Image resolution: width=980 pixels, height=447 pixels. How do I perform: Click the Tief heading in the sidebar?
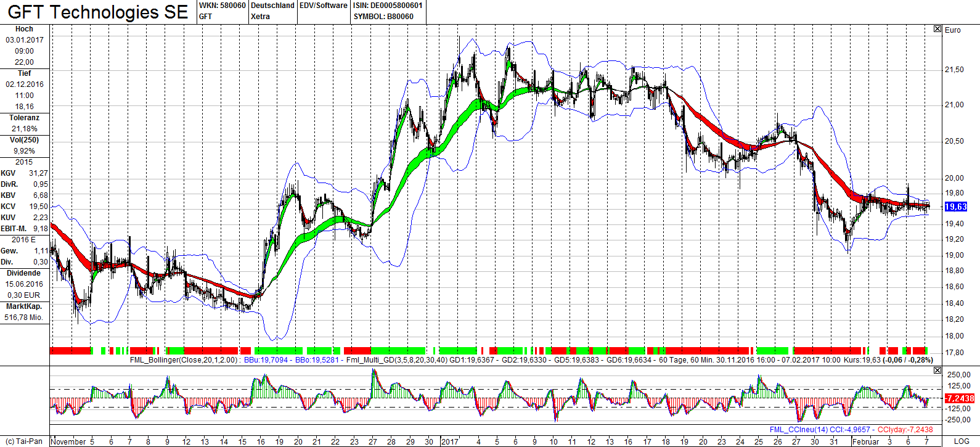pos(24,73)
